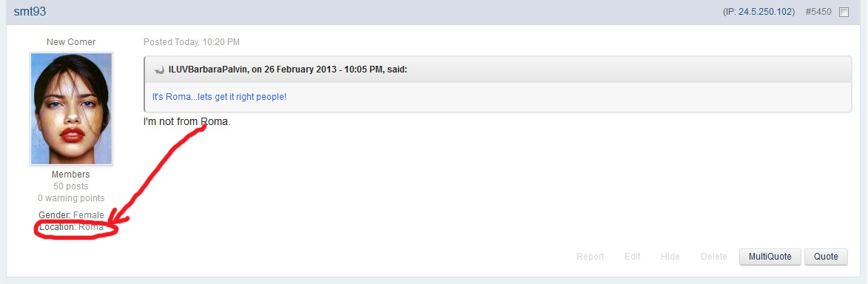Open the 0 warning points link
The height and width of the screenshot is (284, 868).
(x=71, y=197)
